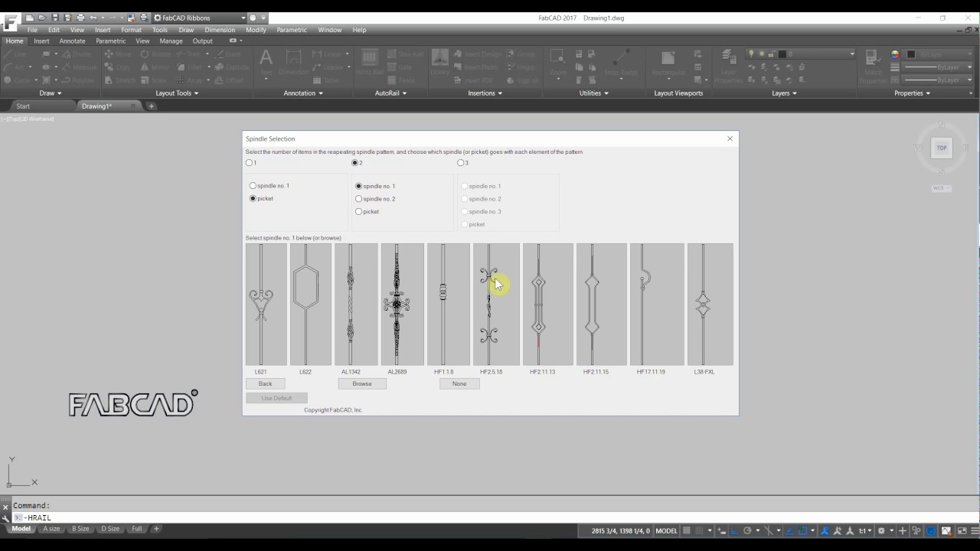Click the Zoom tool in Utilities panel
Image resolution: width=980 pixels, height=551 pixels.
click(x=558, y=64)
